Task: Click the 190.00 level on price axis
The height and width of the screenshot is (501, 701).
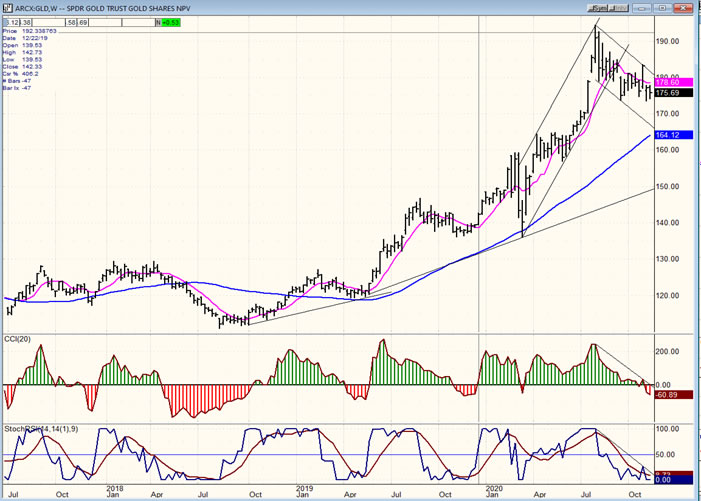Action: pyautogui.click(x=667, y=42)
